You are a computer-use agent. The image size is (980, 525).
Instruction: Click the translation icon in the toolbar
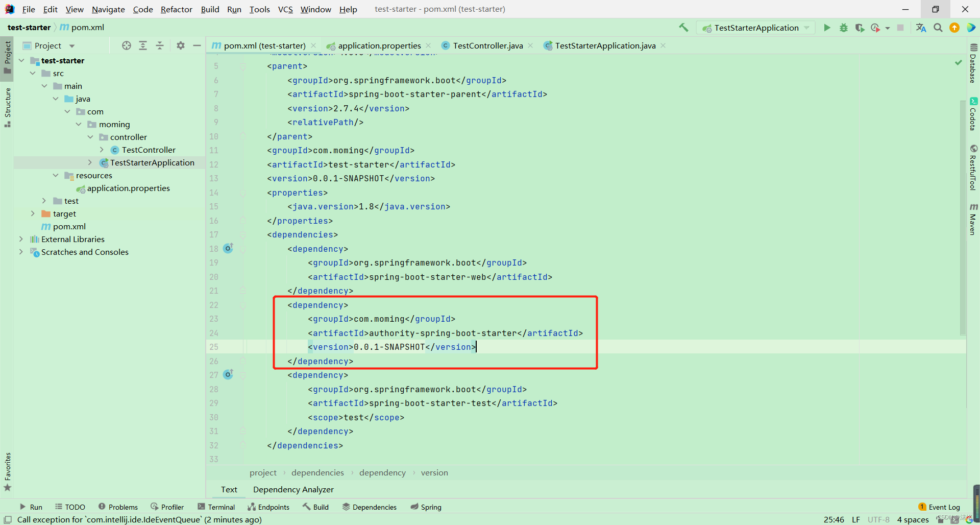(x=921, y=28)
